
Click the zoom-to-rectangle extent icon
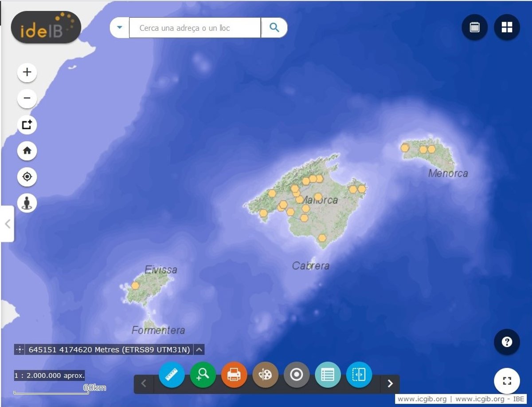pos(27,125)
